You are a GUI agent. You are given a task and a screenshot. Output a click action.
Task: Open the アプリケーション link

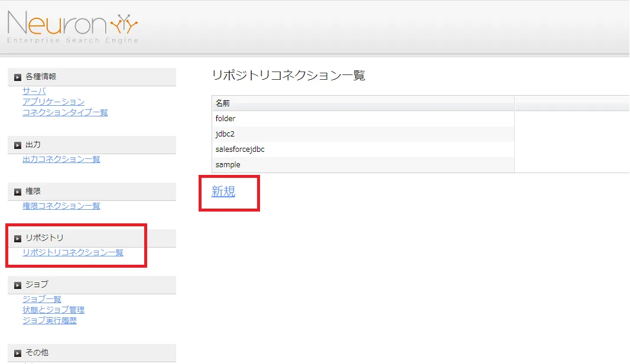point(53,102)
